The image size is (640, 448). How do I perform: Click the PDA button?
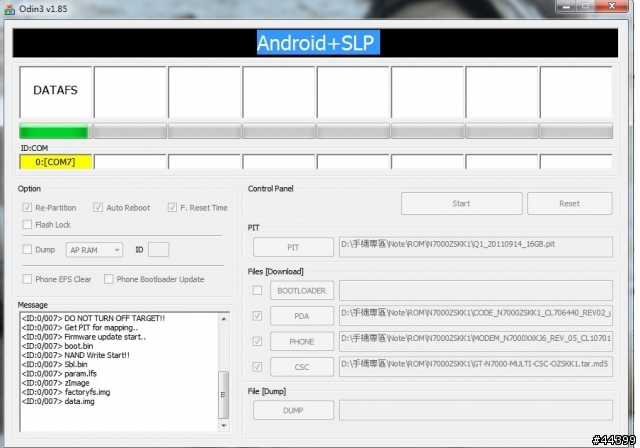coord(302,316)
